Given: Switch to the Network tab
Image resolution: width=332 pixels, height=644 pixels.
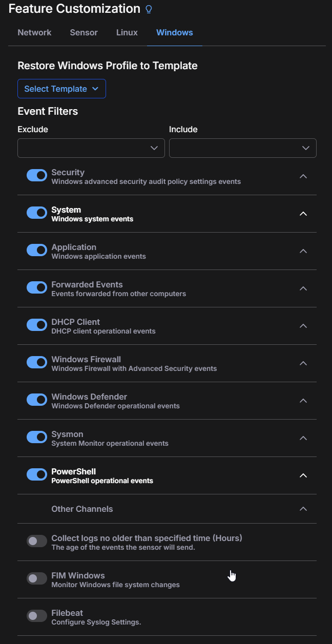Looking at the screenshot, I should [x=34, y=32].
